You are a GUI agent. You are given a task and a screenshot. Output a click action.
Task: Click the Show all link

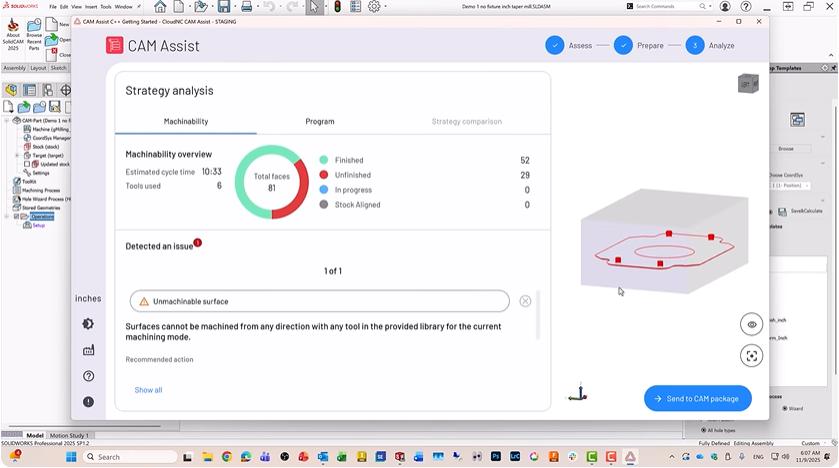click(x=148, y=390)
